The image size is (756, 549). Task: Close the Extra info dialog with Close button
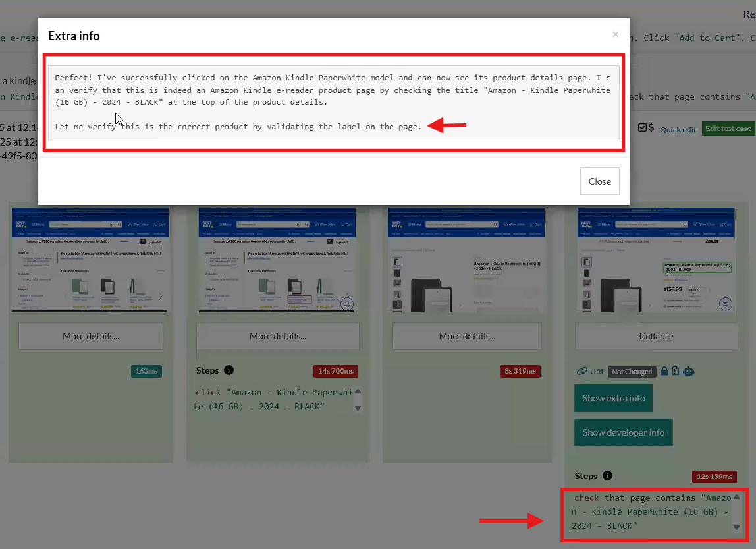click(599, 181)
